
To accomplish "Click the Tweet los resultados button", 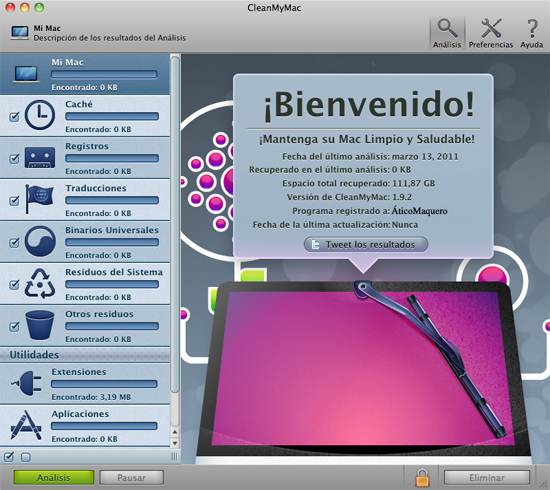I will click(x=366, y=244).
